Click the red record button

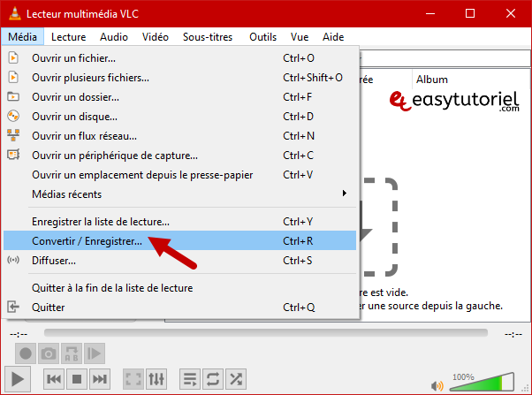[x=26, y=353]
